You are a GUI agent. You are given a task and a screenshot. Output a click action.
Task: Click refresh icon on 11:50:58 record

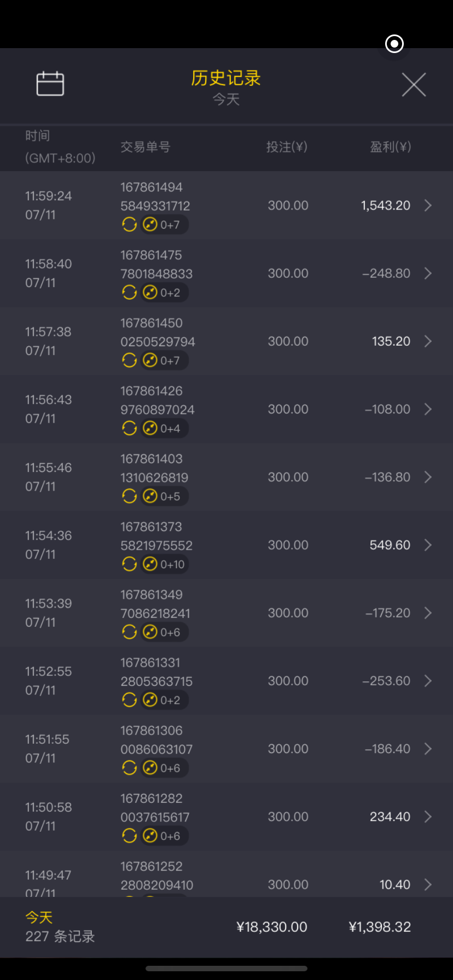coord(129,836)
